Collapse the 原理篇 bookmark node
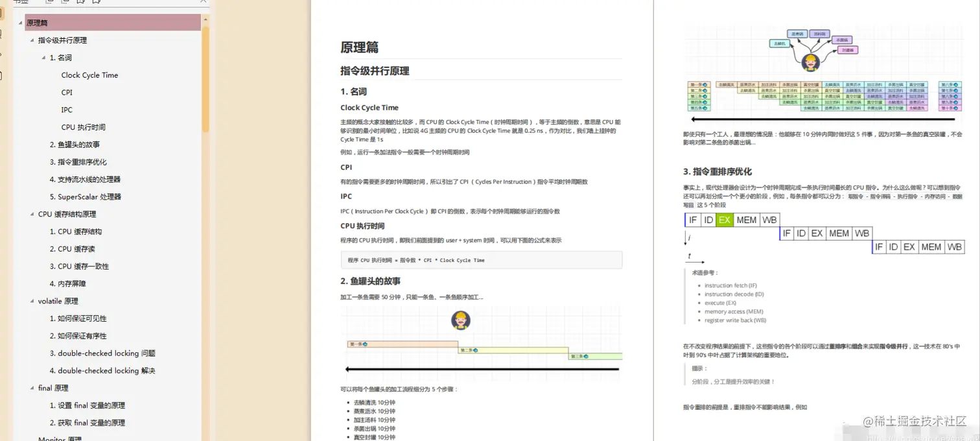The width and height of the screenshot is (980, 441). click(21, 23)
